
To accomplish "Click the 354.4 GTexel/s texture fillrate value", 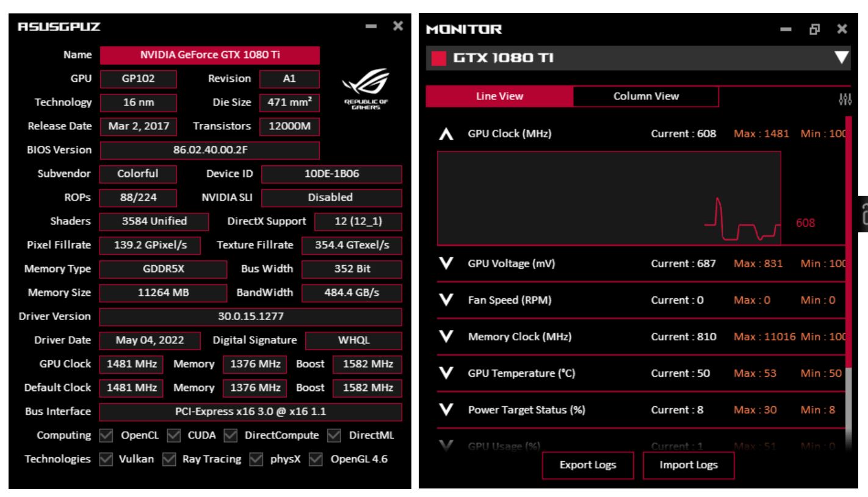I will coord(352,245).
